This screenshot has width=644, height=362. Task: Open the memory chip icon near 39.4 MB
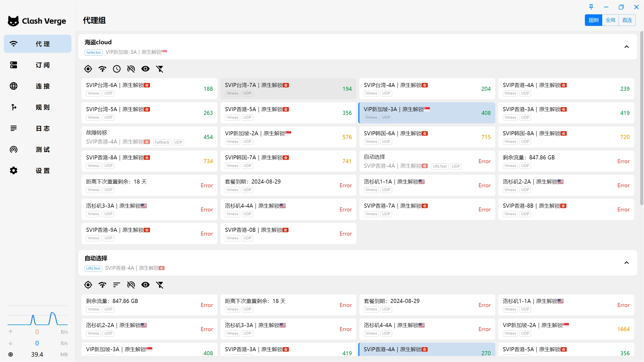(11, 354)
